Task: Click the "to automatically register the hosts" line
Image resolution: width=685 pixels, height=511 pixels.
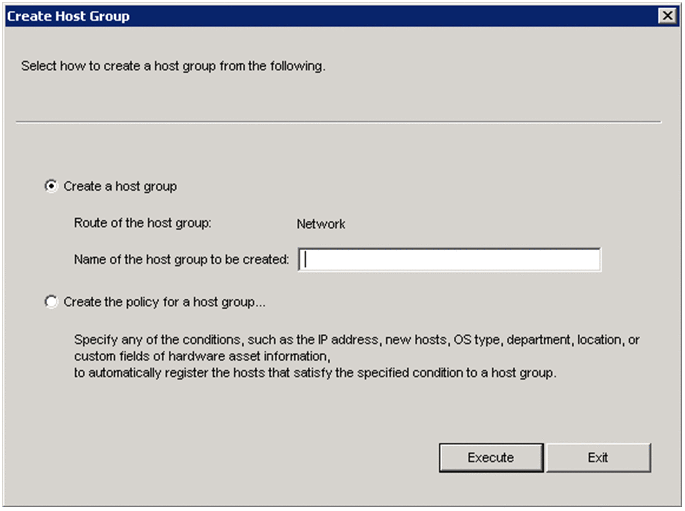Action: (x=314, y=373)
